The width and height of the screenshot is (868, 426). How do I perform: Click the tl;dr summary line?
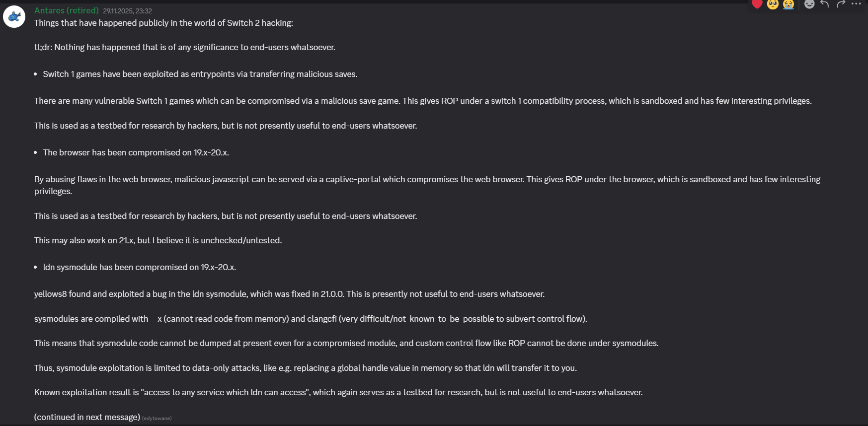185,47
